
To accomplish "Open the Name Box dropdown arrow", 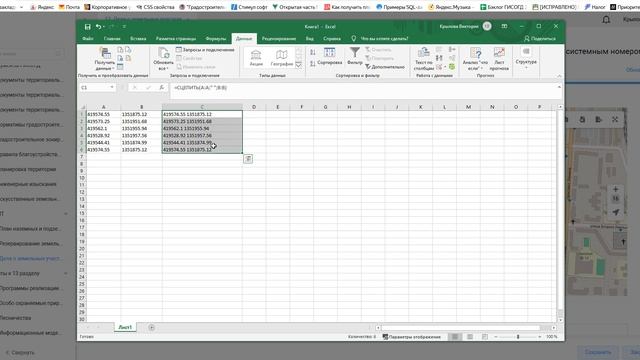I will 111,87.
